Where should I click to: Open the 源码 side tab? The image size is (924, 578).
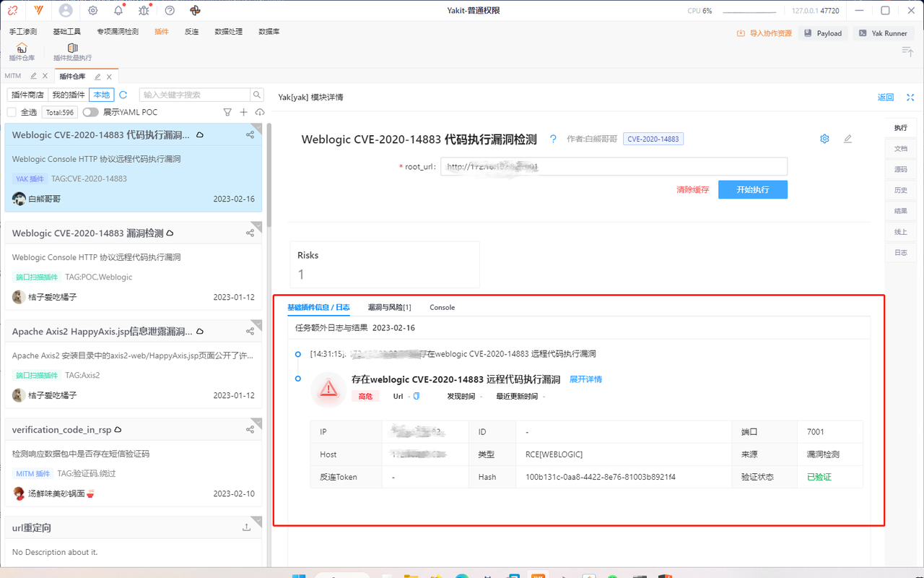tap(900, 169)
